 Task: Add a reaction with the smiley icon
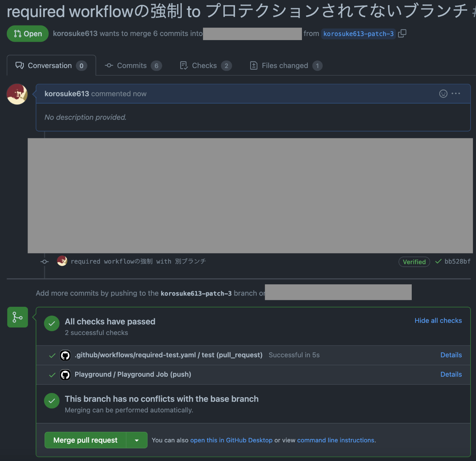443,93
